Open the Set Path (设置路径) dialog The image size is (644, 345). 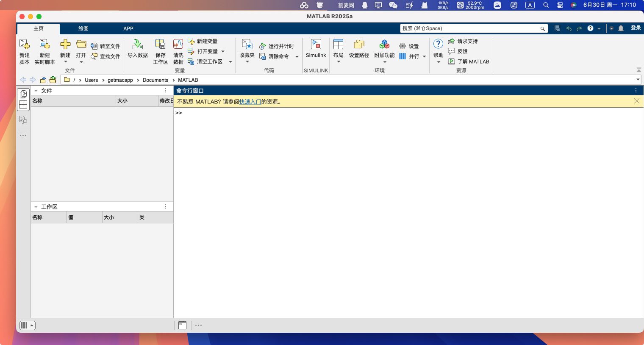(359, 45)
